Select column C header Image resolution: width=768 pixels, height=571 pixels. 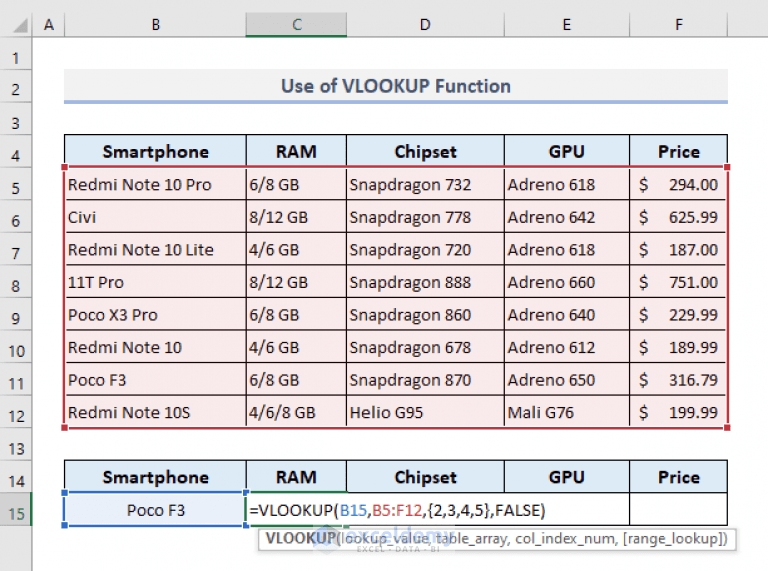(296, 24)
